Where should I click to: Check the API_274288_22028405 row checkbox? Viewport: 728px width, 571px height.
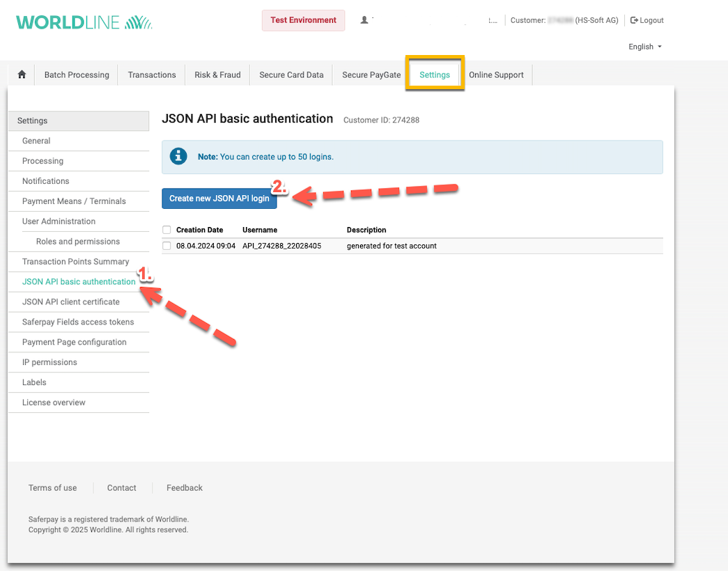click(166, 246)
